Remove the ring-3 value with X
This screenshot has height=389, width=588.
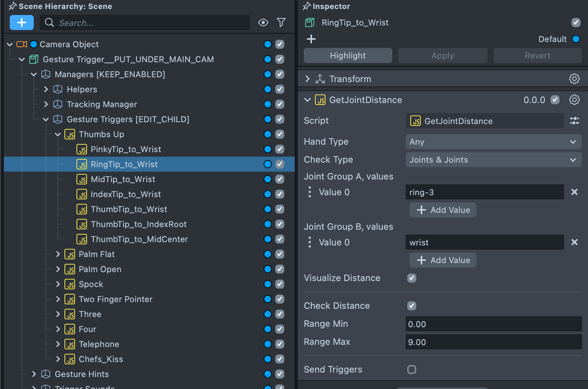click(x=574, y=192)
